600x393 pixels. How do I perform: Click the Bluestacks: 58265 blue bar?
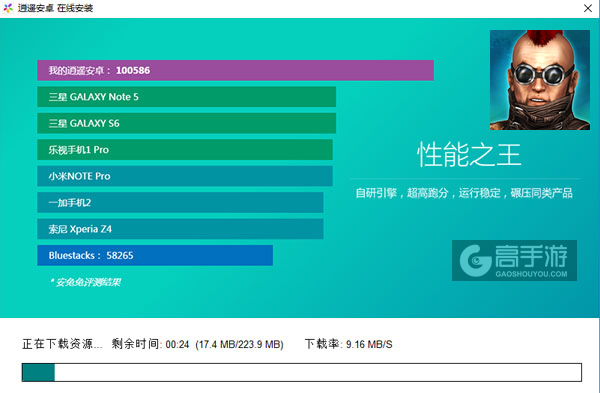(x=155, y=255)
